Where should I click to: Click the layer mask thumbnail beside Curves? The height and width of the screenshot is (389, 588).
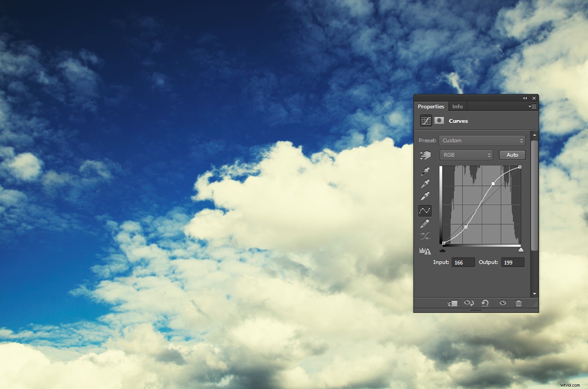(439, 121)
